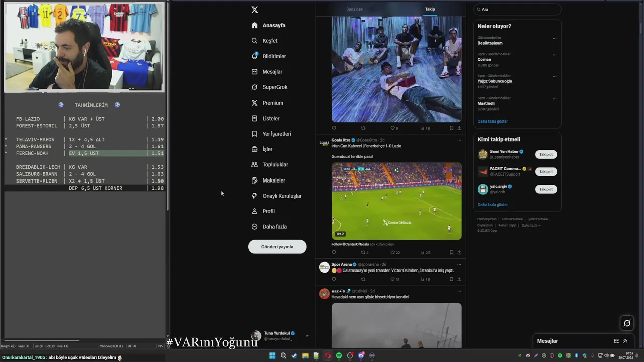This screenshot has height=362, width=644.
Task: Launch SuperGrok from sidebar
Action: pyautogui.click(x=269, y=87)
